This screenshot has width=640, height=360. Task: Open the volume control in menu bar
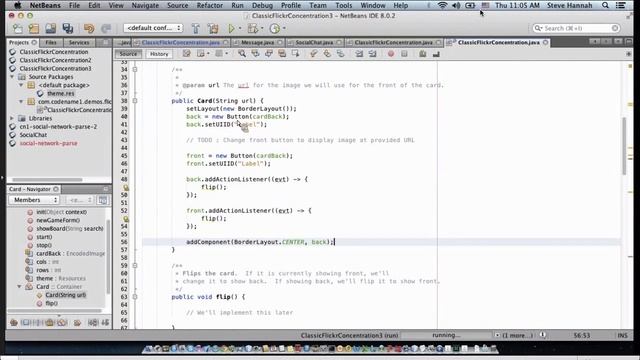tap(456, 5)
